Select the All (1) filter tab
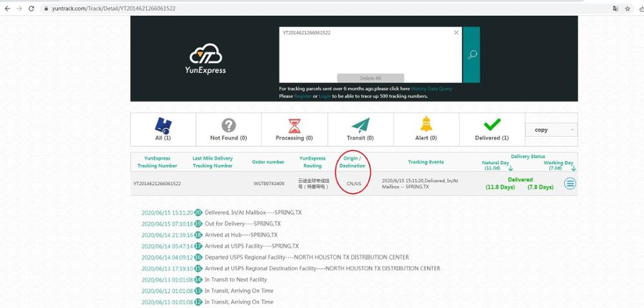644x308 pixels. point(163,130)
